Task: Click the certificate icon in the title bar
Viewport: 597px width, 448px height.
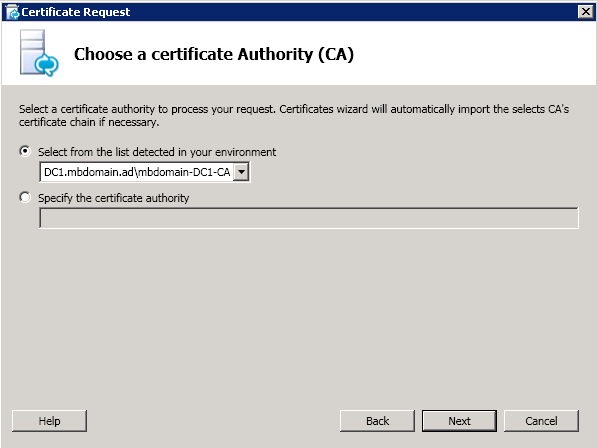Action: pyautogui.click(x=13, y=12)
